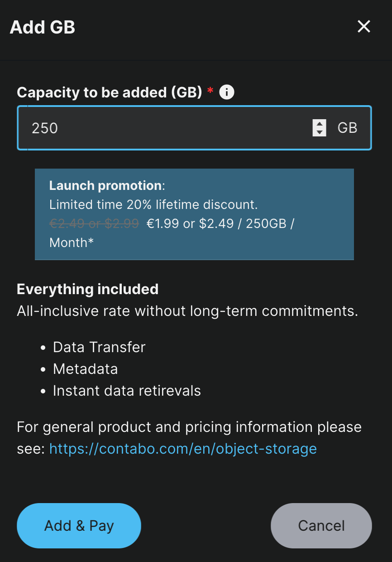The height and width of the screenshot is (562, 392).
Task: Click the red required asterisk
Action: point(210,91)
